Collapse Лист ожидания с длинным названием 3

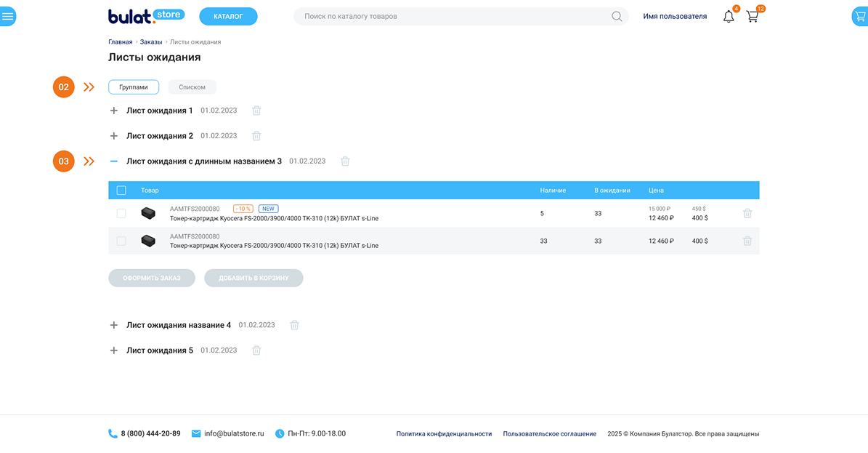[x=113, y=161]
